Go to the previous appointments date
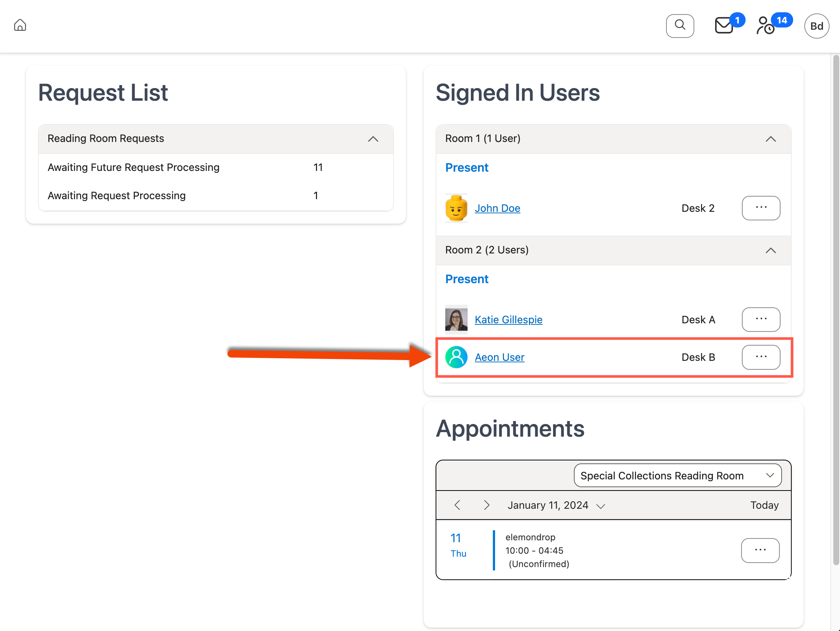Image resolution: width=840 pixels, height=631 pixels. click(x=457, y=505)
